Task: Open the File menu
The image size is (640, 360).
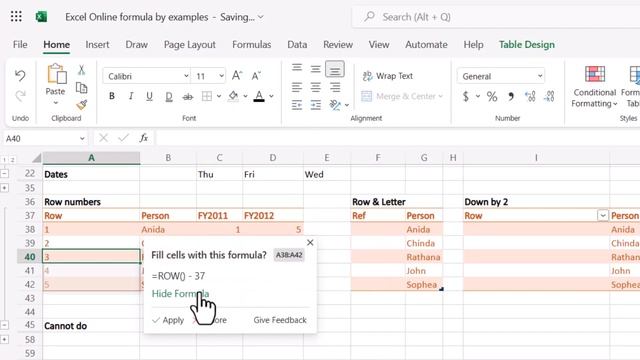Action: pos(20,44)
